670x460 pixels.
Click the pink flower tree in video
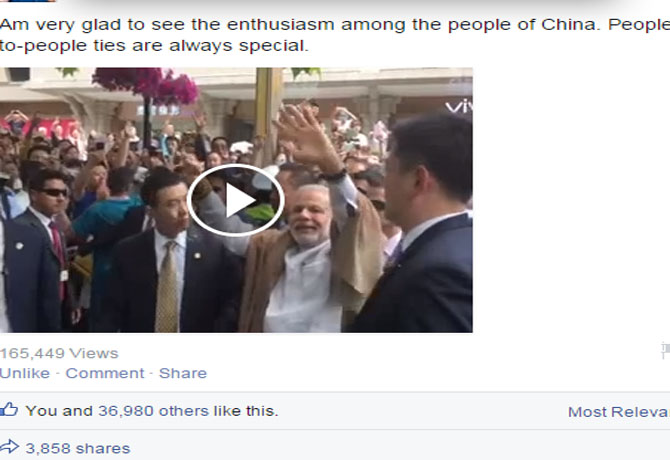147,85
